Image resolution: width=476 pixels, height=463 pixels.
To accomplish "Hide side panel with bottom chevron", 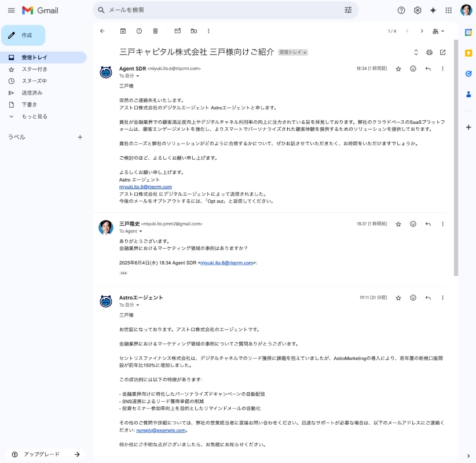I will [x=468, y=455].
